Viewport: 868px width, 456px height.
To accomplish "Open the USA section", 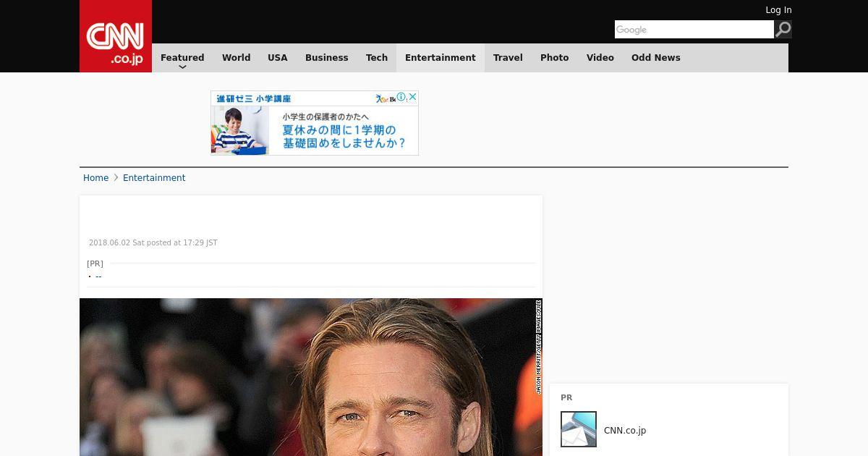I will (x=278, y=58).
